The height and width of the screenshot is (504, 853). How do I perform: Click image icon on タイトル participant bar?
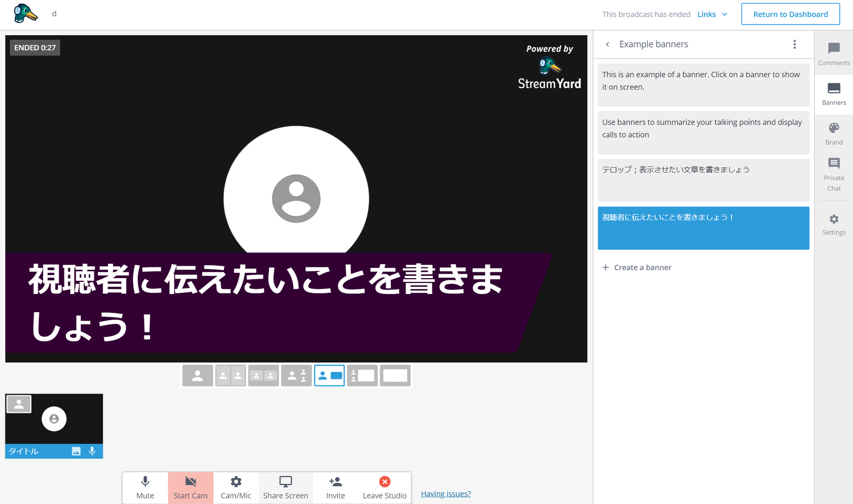tap(76, 451)
